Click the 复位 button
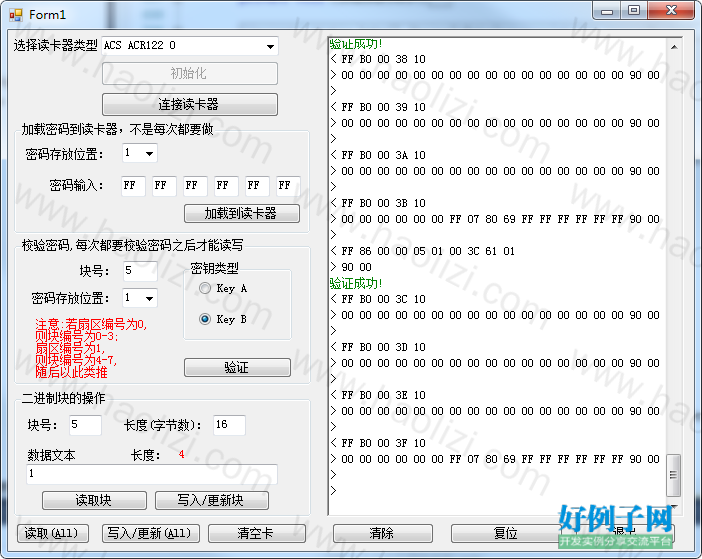 tap(505, 533)
